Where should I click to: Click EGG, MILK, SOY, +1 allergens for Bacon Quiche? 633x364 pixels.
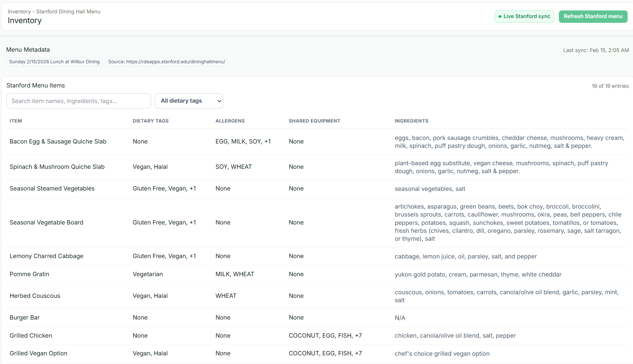click(x=243, y=141)
